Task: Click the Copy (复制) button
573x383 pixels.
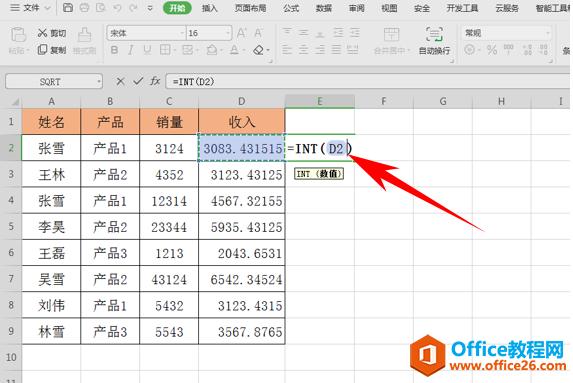Action: pos(52,50)
